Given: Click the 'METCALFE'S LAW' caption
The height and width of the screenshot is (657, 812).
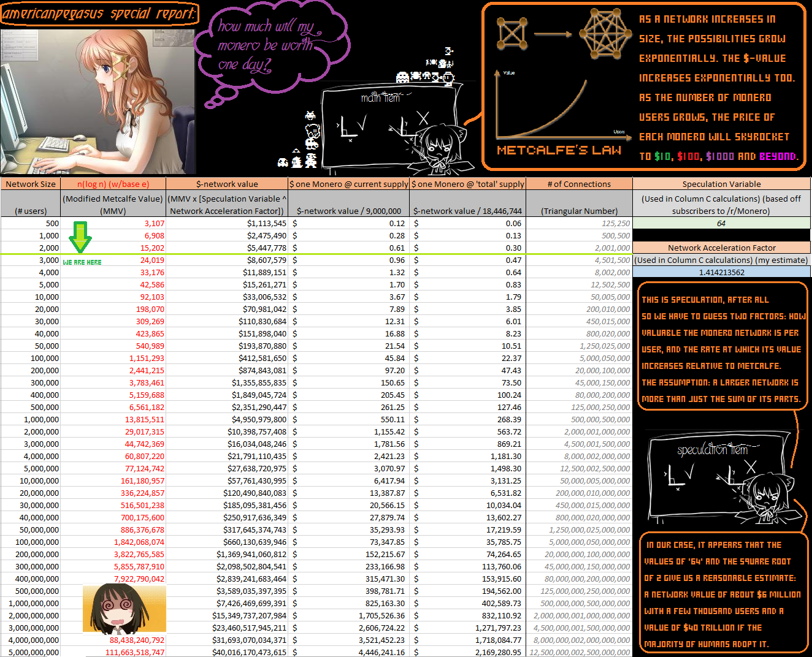Looking at the screenshot, I should pyautogui.click(x=559, y=150).
